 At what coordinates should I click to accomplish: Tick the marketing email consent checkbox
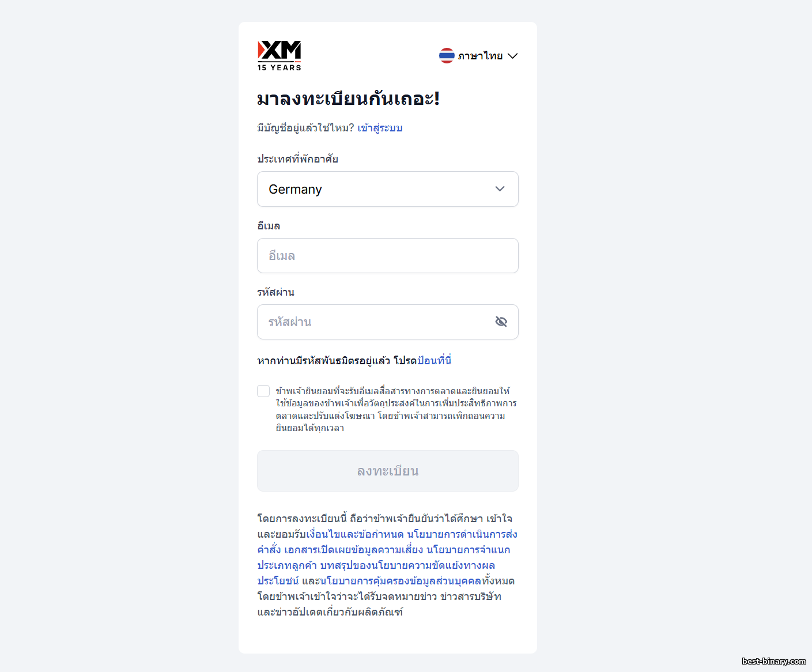263,391
